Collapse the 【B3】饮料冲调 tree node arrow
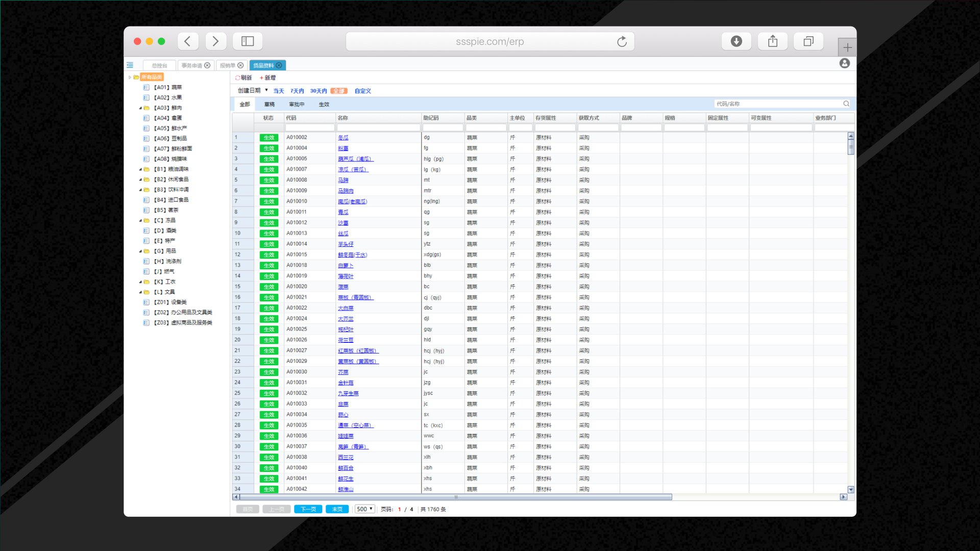980x551 pixels. pos(140,189)
